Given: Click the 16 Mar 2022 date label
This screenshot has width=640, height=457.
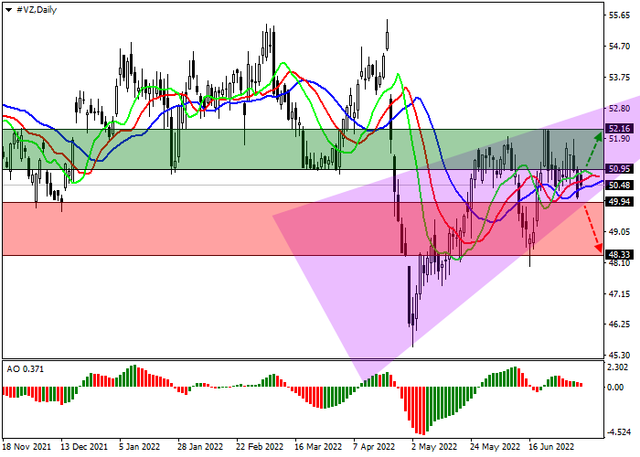Looking at the screenshot, I should tap(318, 447).
